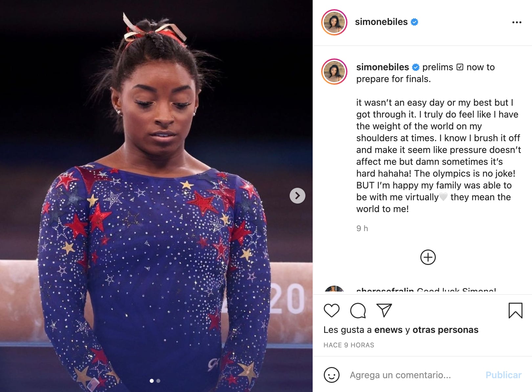View 'otras personas' who liked
This screenshot has width=532, height=392.
click(x=445, y=330)
